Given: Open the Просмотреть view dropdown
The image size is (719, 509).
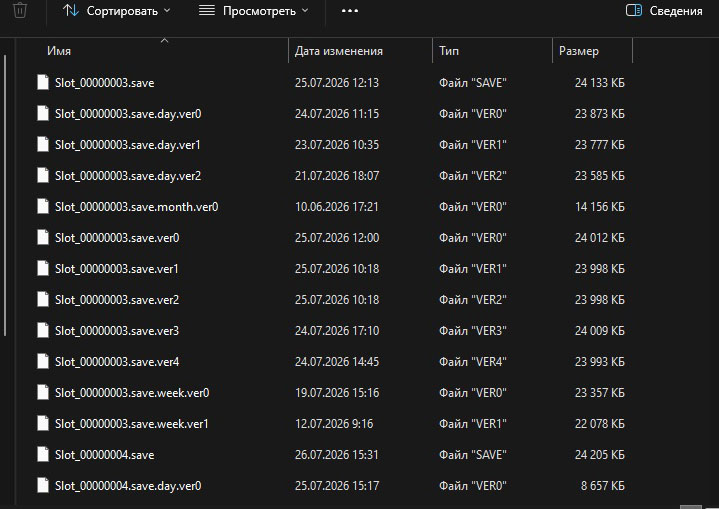Looking at the screenshot, I should click(254, 11).
